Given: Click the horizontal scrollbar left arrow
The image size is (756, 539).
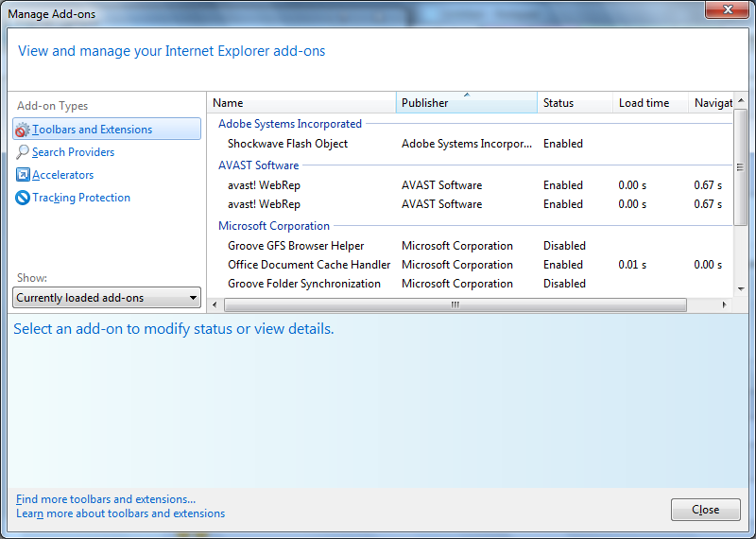Looking at the screenshot, I should [x=215, y=305].
